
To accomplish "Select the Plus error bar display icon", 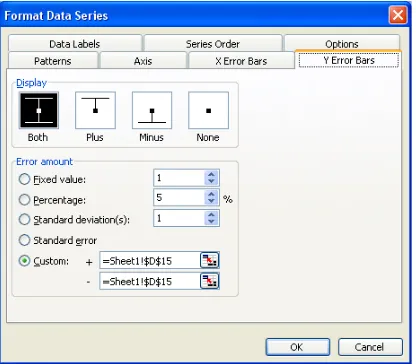I will click(95, 110).
